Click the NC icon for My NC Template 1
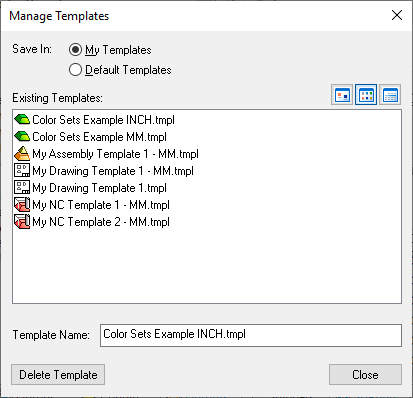This screenshot has width=413, height=398. pyautogui.click(x=22, y=204)
